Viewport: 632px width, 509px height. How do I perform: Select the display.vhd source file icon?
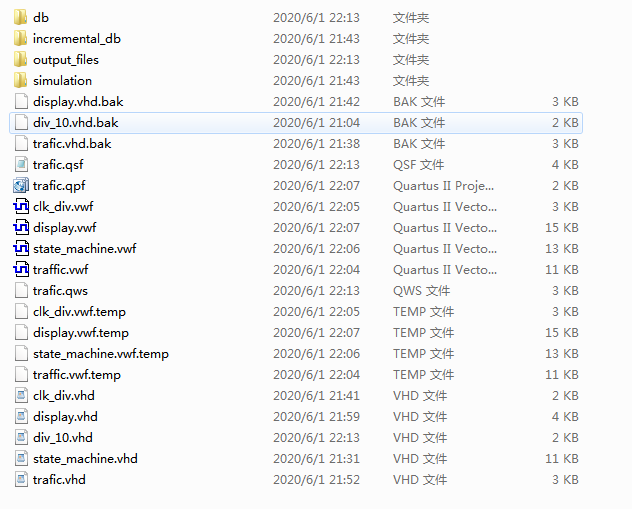coord(21,416)
